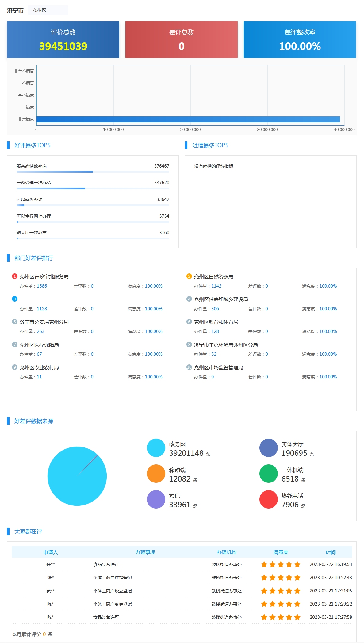The width and height of the screenshot is (364, 643).
Task: Click the red 热线电话 legend circle
Action: (268, 499)
